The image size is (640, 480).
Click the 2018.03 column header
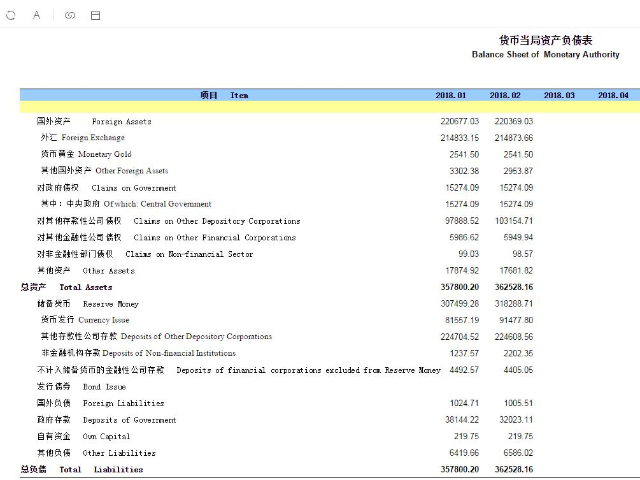tap(559, 95)
